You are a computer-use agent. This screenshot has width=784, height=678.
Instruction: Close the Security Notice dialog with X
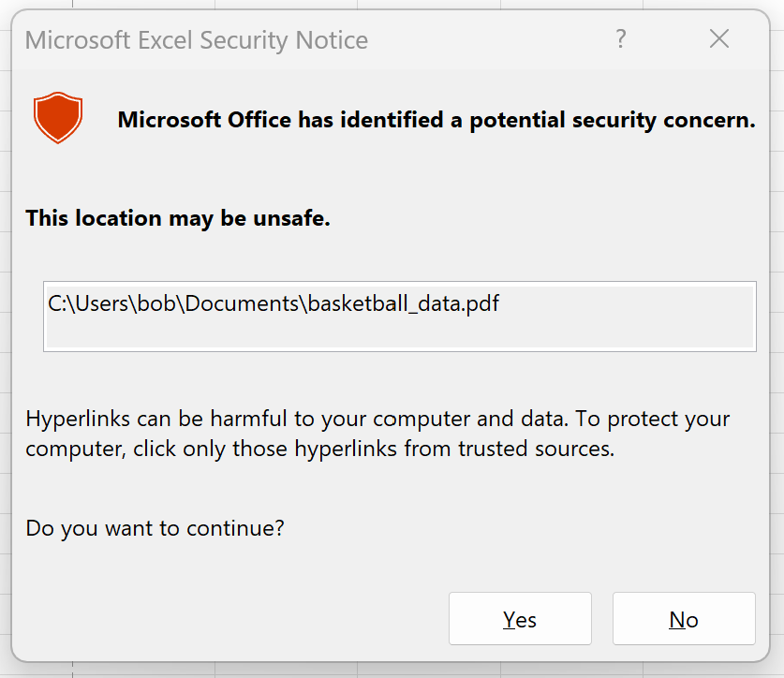point(719,39)
